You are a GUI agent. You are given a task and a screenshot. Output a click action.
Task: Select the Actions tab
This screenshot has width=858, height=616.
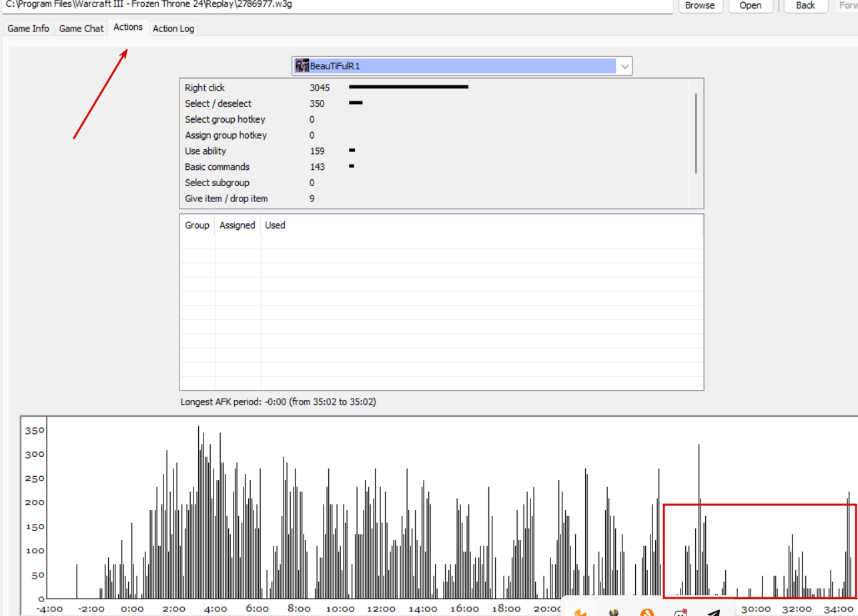(128, 27)
